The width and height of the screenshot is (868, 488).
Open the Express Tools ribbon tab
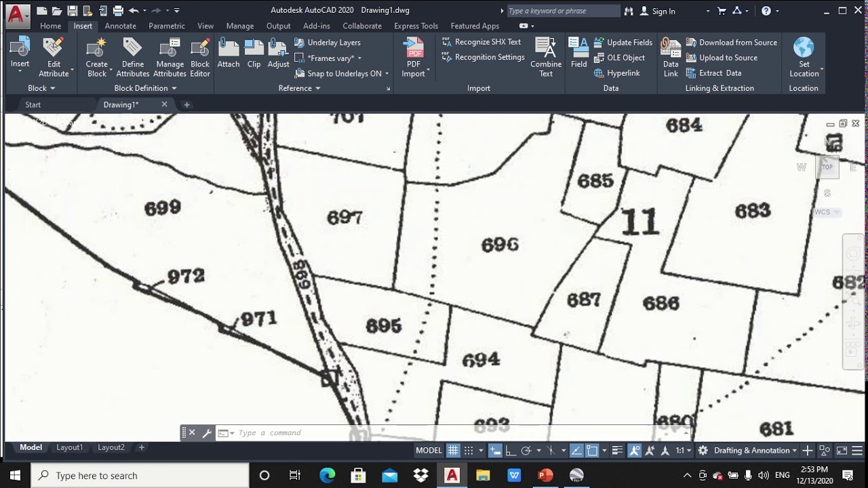416,26
